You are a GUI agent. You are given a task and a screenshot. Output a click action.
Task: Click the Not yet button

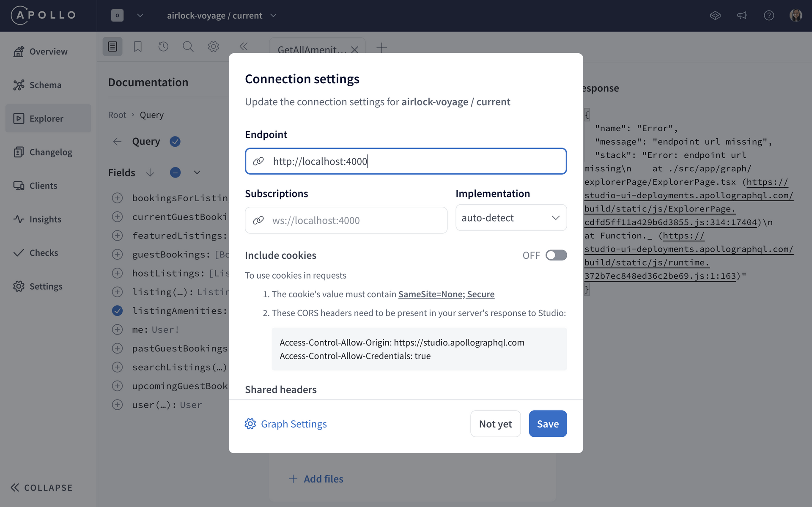495,424
